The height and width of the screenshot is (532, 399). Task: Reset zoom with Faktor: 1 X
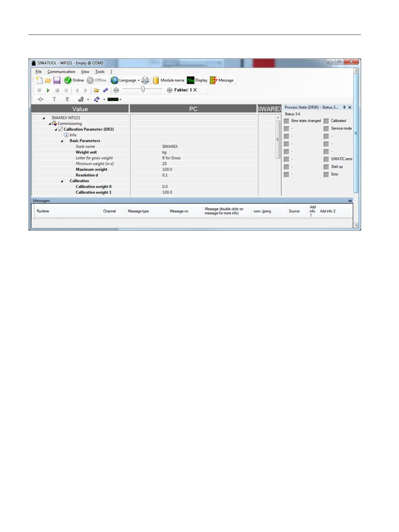click(186, 90)
